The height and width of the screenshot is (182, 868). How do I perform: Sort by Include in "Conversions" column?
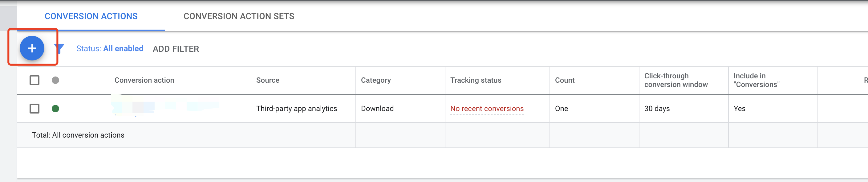coord(756,81)
